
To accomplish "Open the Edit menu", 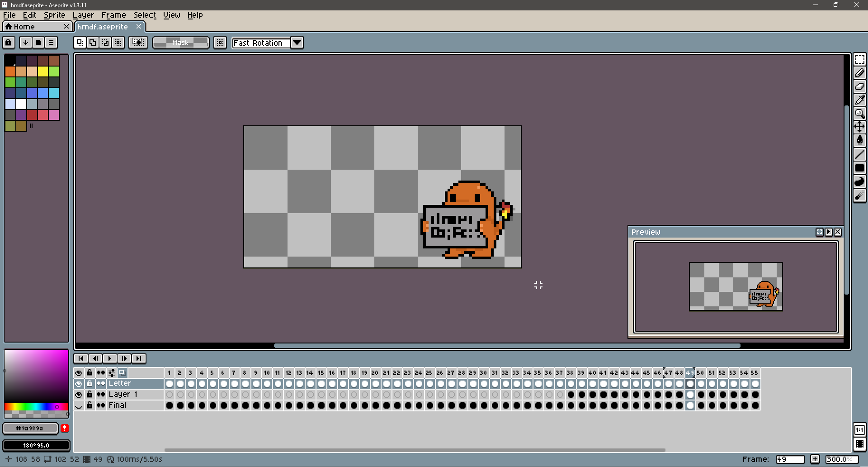I will click(x=30, y=15).
